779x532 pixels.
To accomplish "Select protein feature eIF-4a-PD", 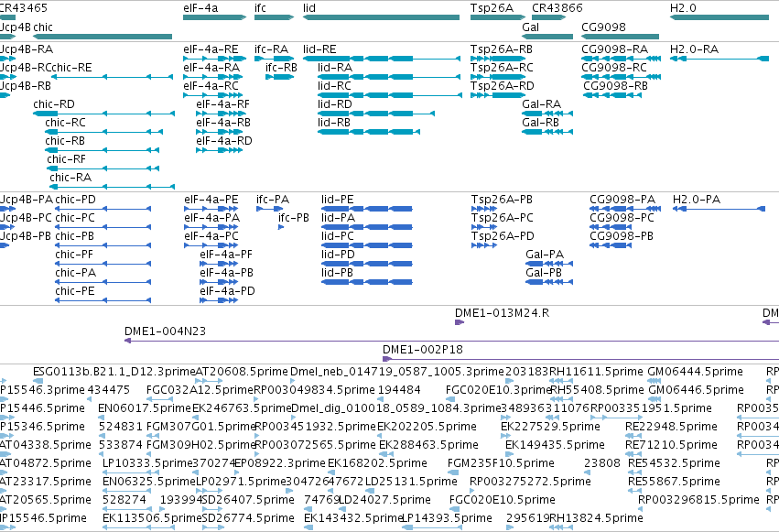I will click(219, 300).
